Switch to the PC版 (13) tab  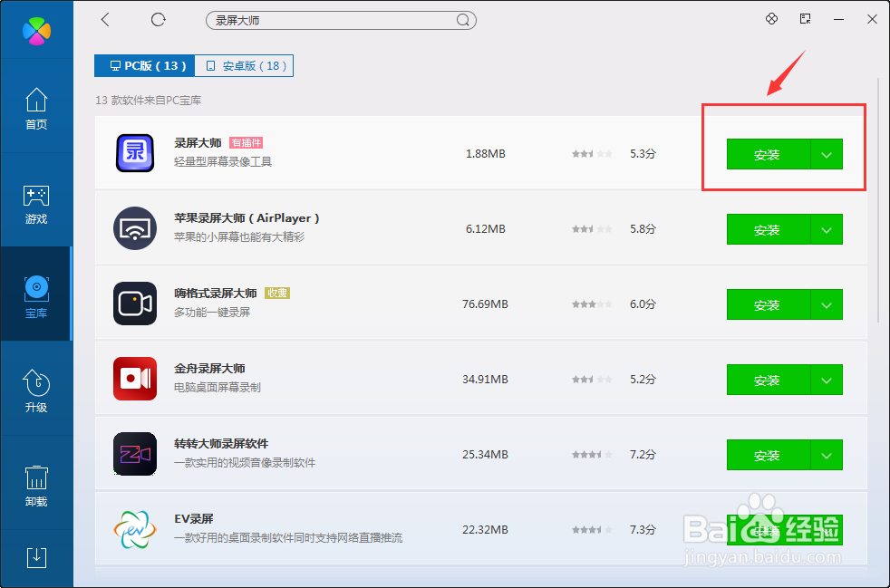pos(145,66)
